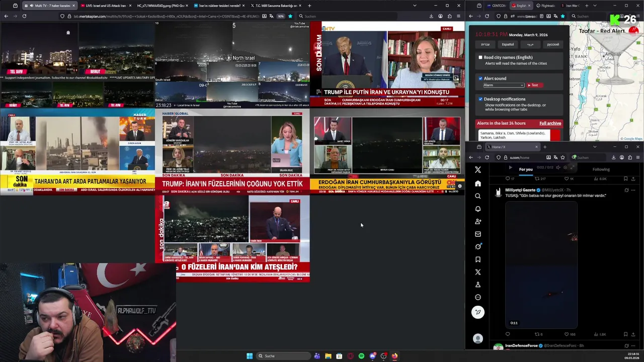Reload the Tzofar Red Alert page
Screen dimensions: 644x362
pyautogui.click(x=487, y=16)
